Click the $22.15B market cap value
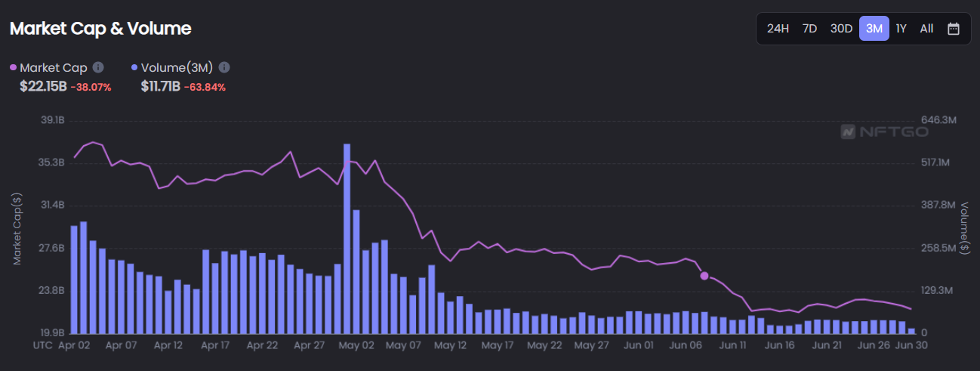The width and height of the screenshot is (980, 371). point(43,86)
